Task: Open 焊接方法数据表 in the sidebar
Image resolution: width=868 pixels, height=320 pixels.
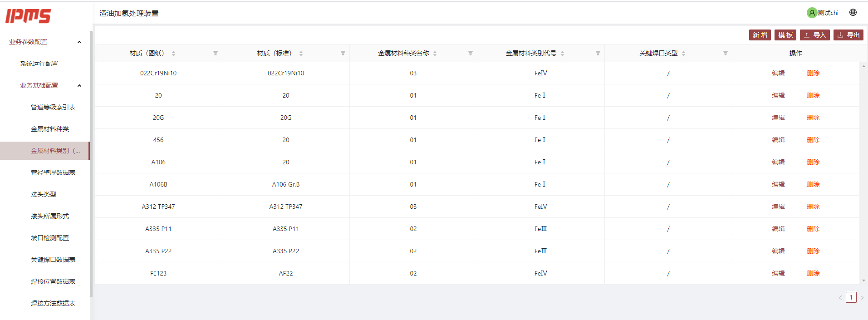Action: coord(53,303)
